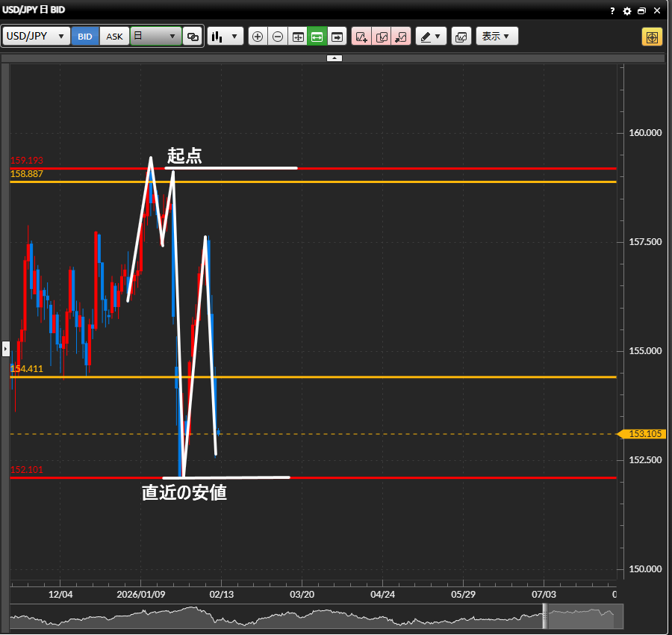The width and height of the screenshot is (672, 635).
Task: Open the 日 timeframe dropdown
Action: pyautogui.click(x=155, y=37)
